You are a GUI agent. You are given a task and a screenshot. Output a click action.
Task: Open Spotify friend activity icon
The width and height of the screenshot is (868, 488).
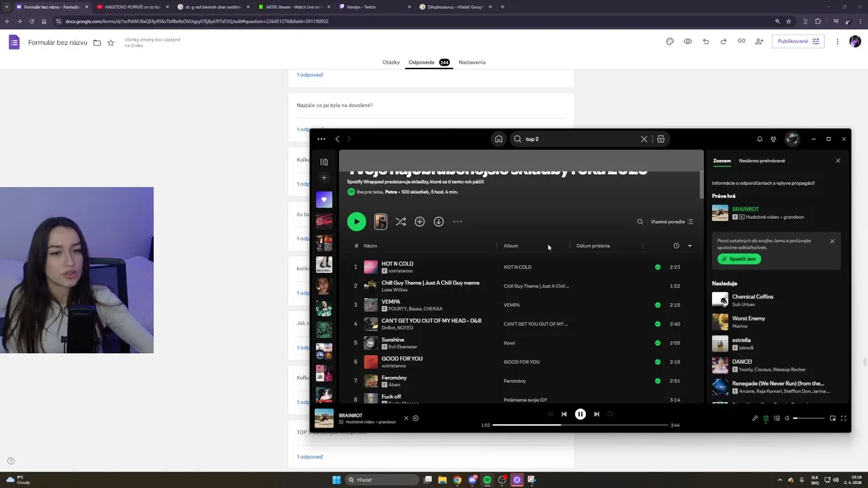(x=773, y=139)
